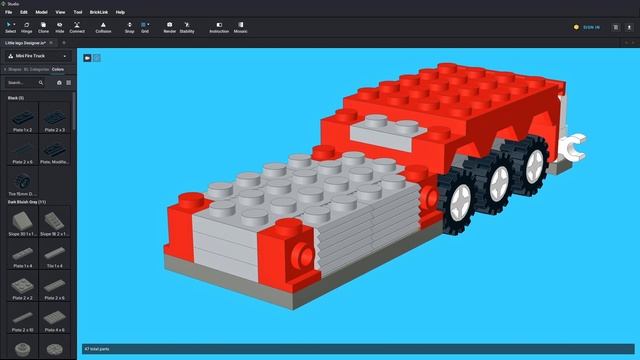Open the Model menu

(41, 12)
